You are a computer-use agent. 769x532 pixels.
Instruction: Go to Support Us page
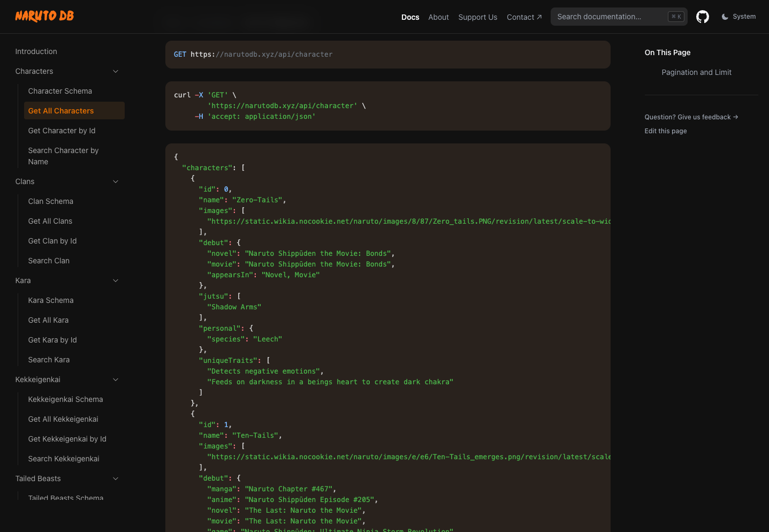click(477, 17)
